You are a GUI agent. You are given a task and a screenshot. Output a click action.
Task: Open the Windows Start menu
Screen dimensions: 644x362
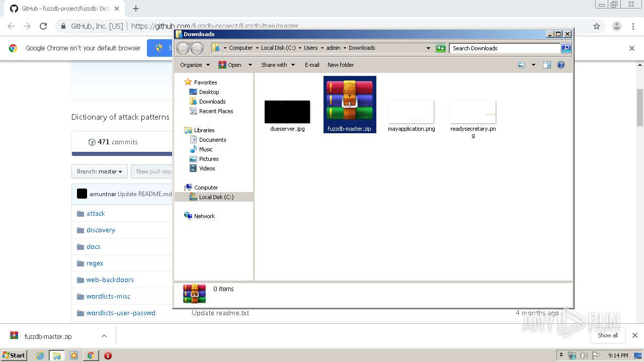[x=14, y=355]
